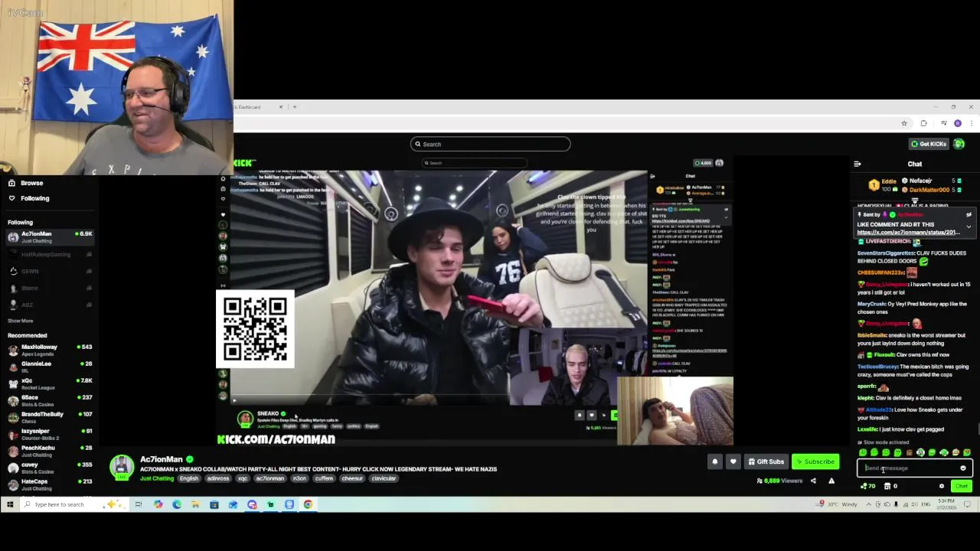Viewport: 980px width, 551px height.
Task: Click the share stream icon
Action: (x=813, y=481)
